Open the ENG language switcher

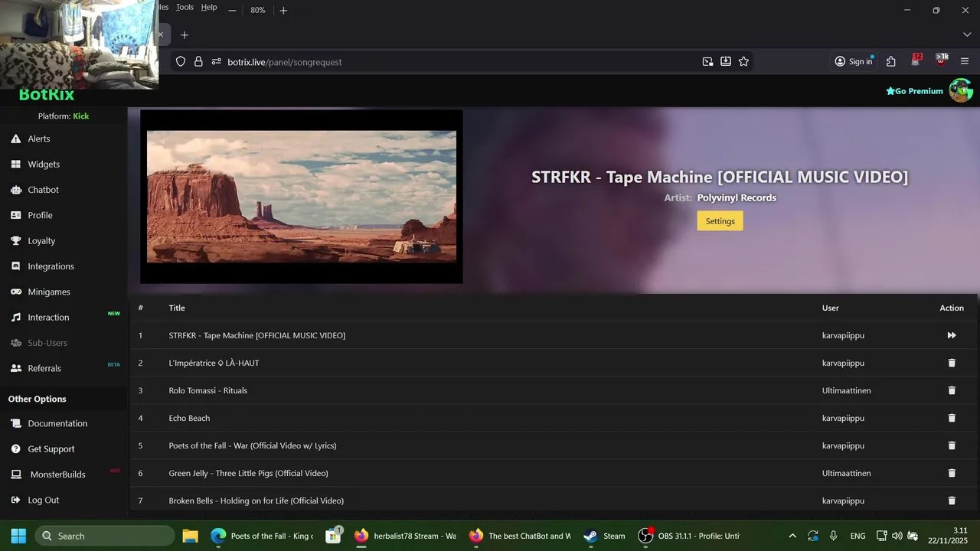857,536
